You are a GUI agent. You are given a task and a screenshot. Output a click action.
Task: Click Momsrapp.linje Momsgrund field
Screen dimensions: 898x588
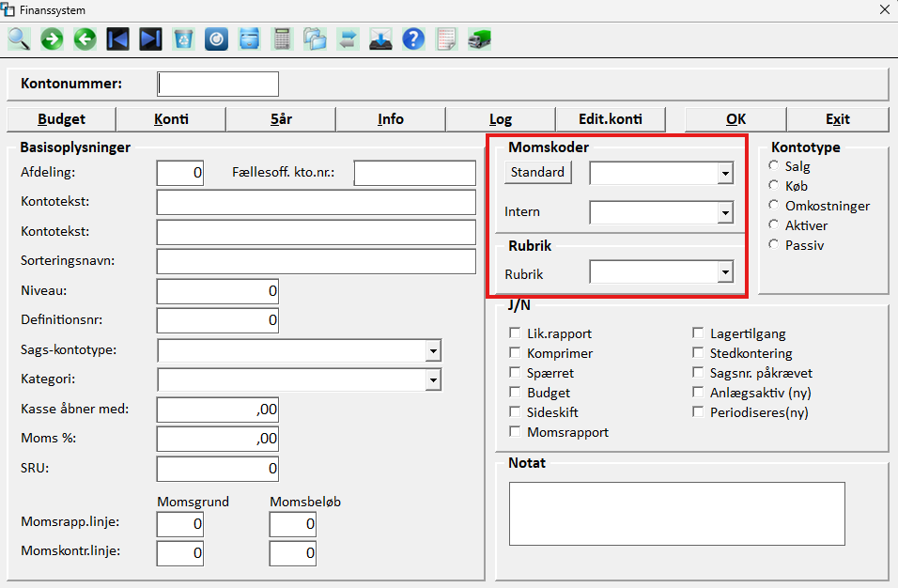[x=179, y=524]
